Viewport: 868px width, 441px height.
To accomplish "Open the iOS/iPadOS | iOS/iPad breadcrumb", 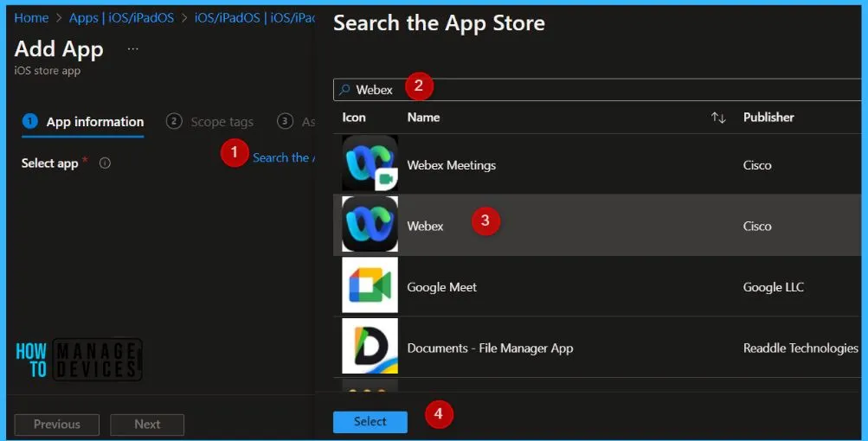I will coord(254,17).
